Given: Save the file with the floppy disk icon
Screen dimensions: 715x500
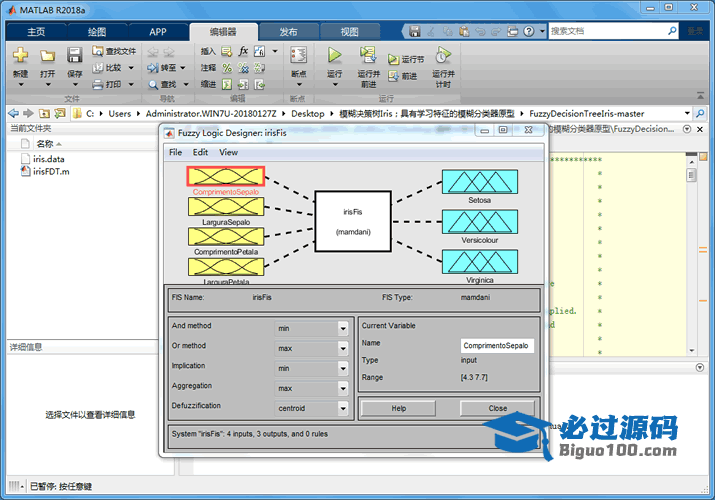Looking at the screenshot, I should tap(74, 56).
